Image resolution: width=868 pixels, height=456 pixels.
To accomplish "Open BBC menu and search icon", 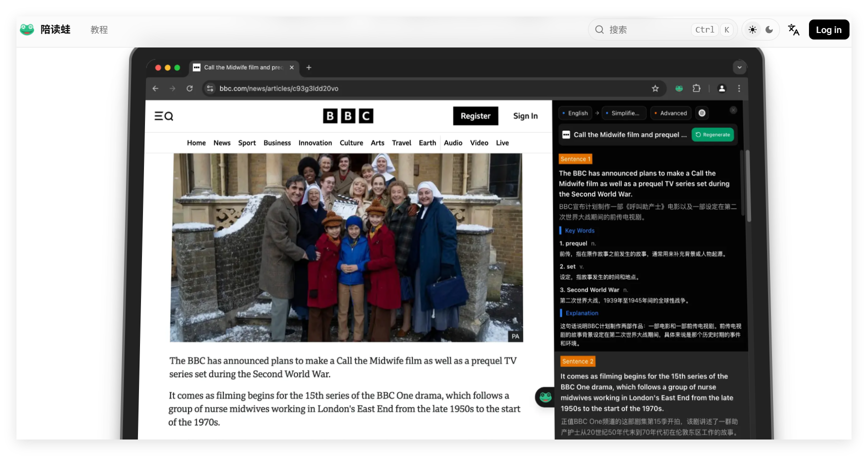I will (163, 116).
